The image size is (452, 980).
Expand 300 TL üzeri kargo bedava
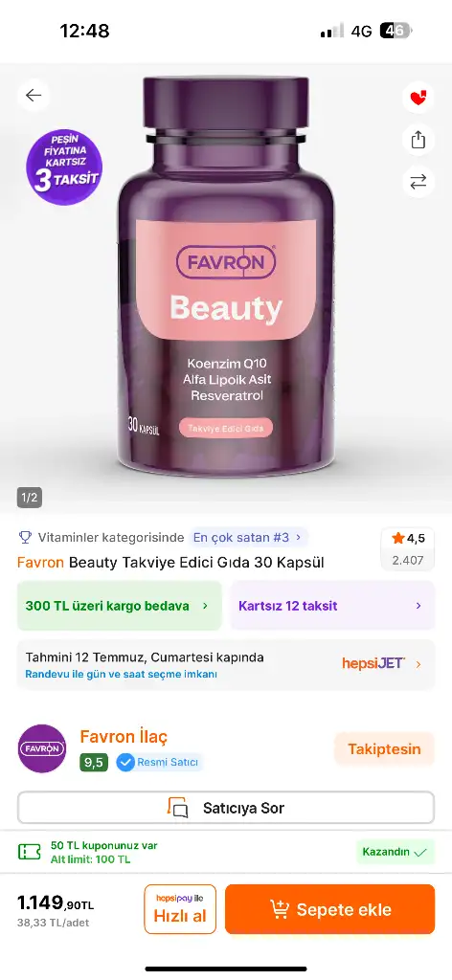pos(120,606)
